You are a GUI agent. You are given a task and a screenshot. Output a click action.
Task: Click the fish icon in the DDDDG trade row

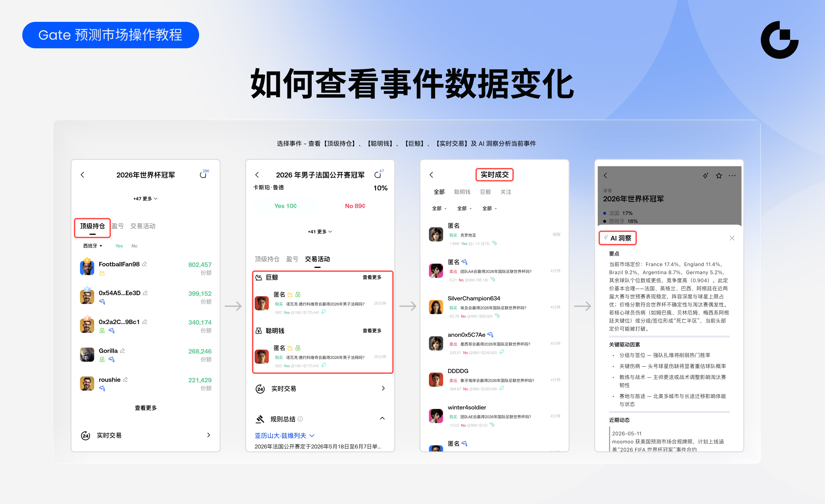[x=502, y=388]
